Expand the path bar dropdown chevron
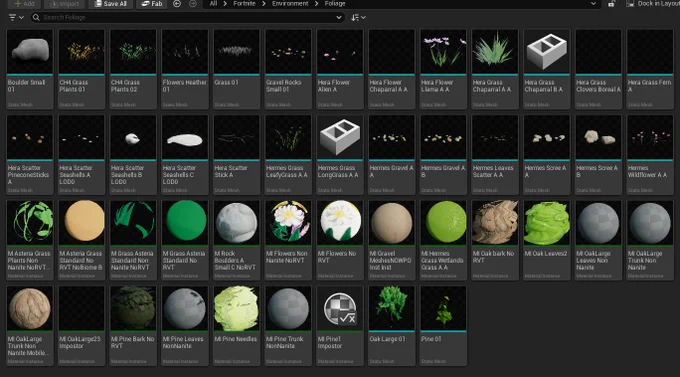This screenshot has height=377, width=680. click(x=593, y=3)
